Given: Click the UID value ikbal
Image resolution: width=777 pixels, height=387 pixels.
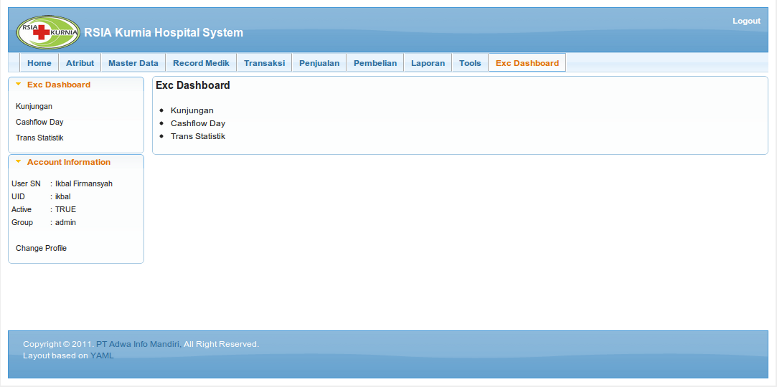Looking at the screenshot, I should coord(62,196).
